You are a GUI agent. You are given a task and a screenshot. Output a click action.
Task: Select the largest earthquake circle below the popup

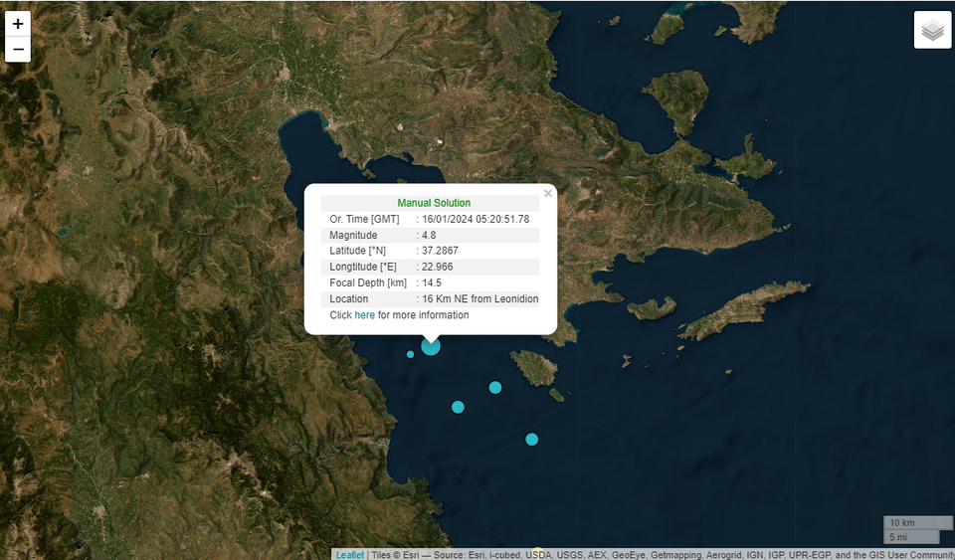[x=431, y=345]
